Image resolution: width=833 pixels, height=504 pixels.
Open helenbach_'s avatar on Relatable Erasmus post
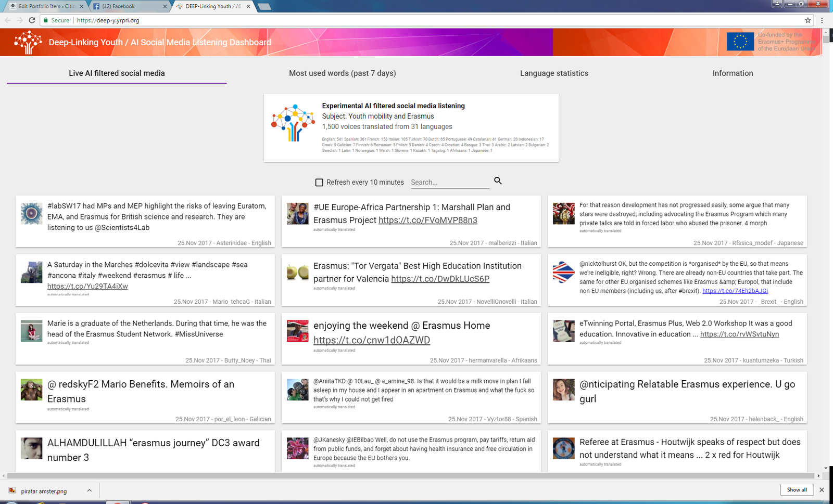click(x=564, y=390)
